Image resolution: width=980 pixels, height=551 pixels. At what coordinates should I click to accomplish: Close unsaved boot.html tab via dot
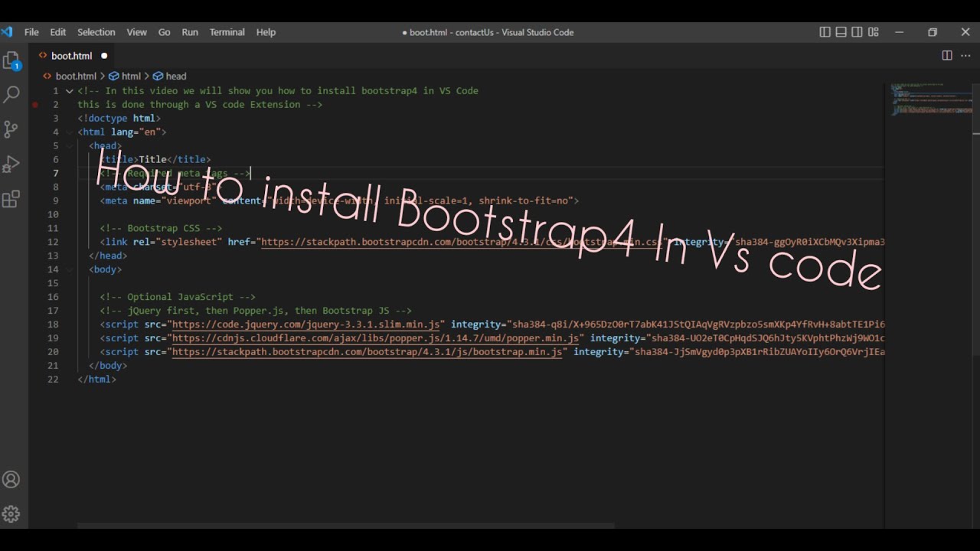[104, 56]
